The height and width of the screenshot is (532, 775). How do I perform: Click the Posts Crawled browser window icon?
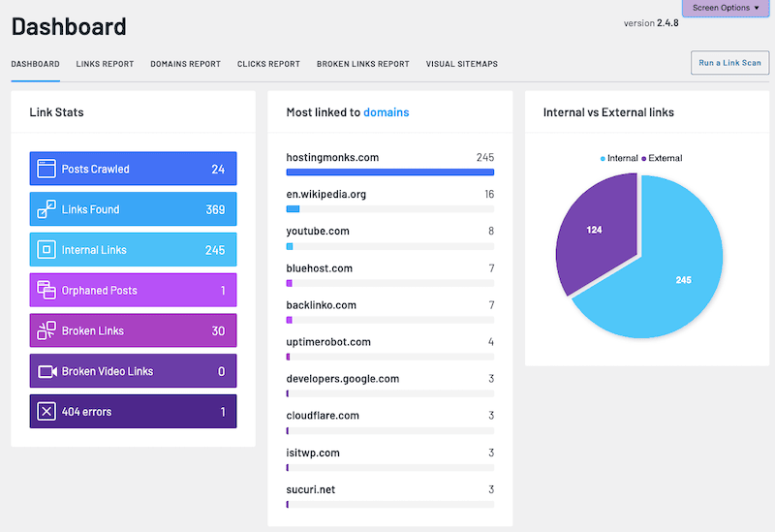pos(46,169)
